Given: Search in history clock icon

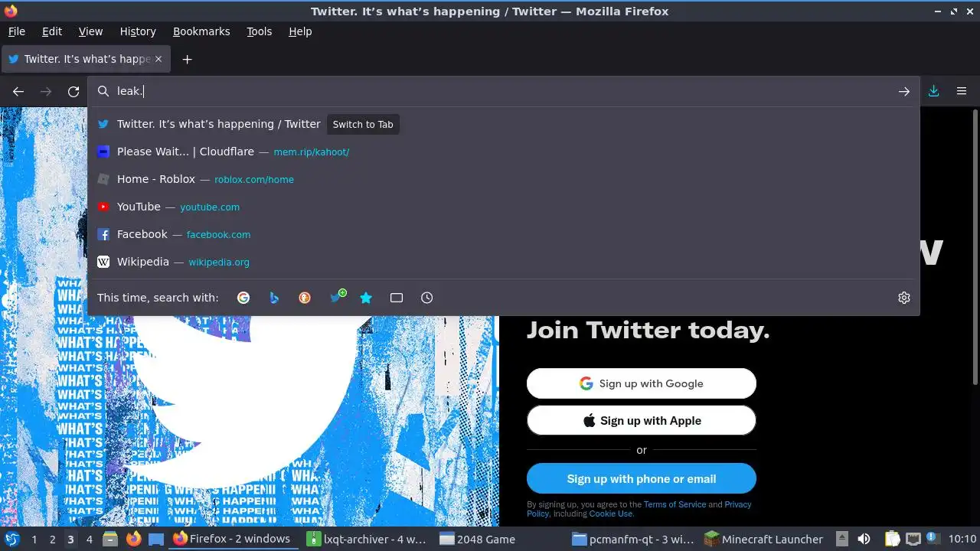Looking at the screenshot, I should pyautogui.click(x=427, y=298).
